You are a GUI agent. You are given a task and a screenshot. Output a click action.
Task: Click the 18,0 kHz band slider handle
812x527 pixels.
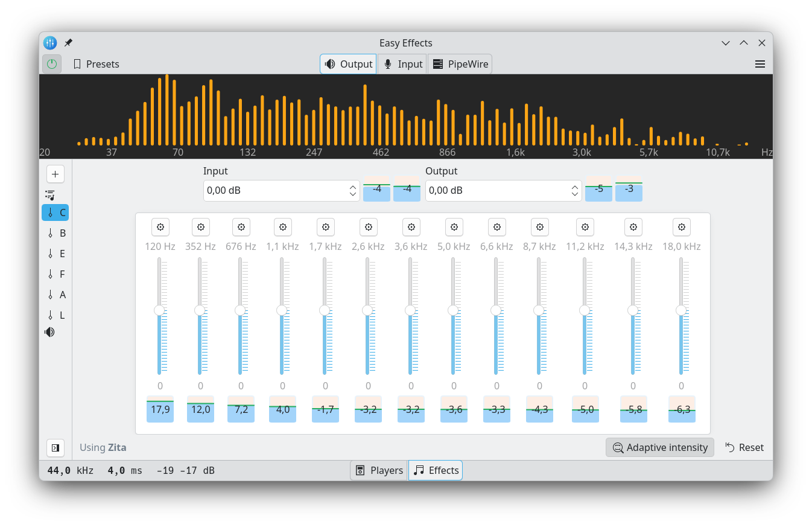click(x=681, y=310)
